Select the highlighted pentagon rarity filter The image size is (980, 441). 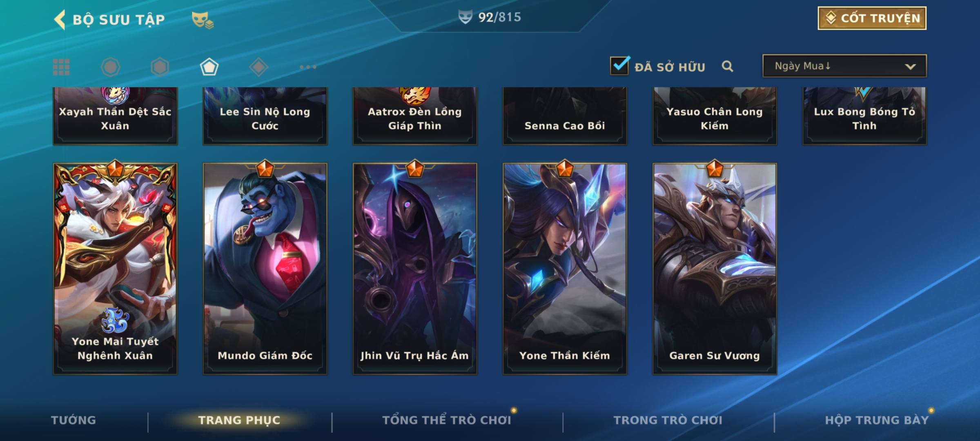click(209, 67)
